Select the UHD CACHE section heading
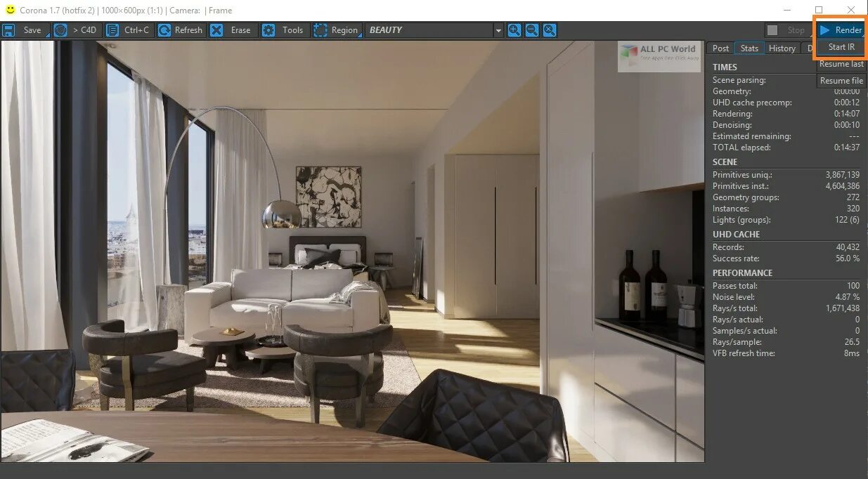This screenshot has height=479, width=868. click(x=736, y=235)
